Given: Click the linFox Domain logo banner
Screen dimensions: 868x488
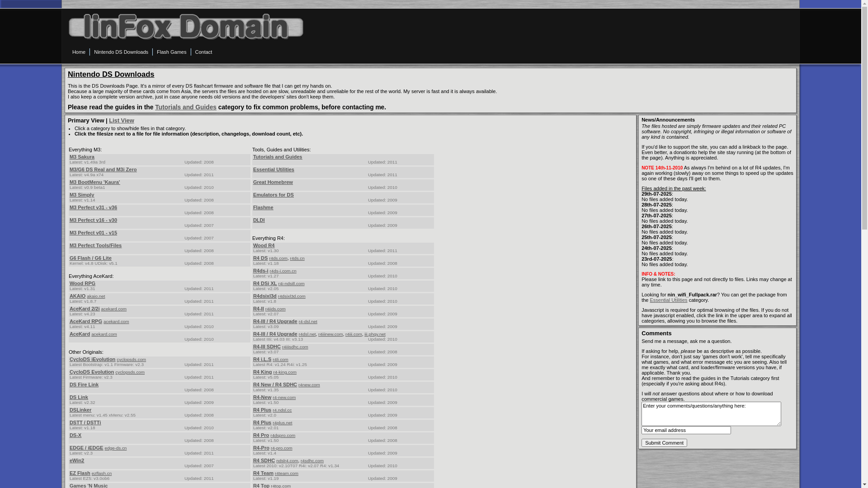Looking at the screenshot, I should coord(186,27).
